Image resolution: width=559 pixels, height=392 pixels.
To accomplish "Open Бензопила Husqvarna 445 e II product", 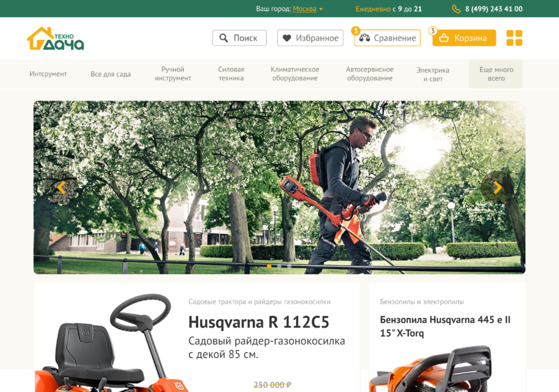I will click(445, 326).
